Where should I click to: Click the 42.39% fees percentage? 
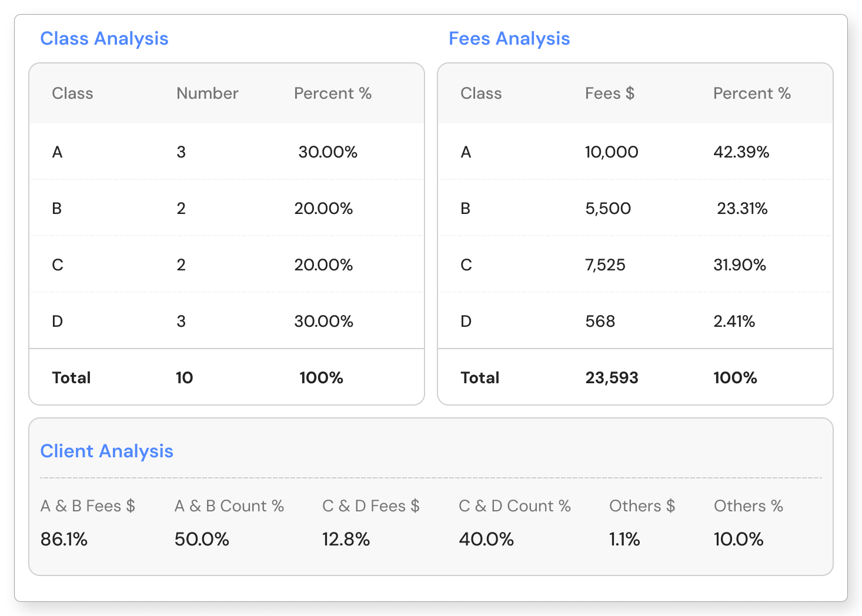coord(741,152)
